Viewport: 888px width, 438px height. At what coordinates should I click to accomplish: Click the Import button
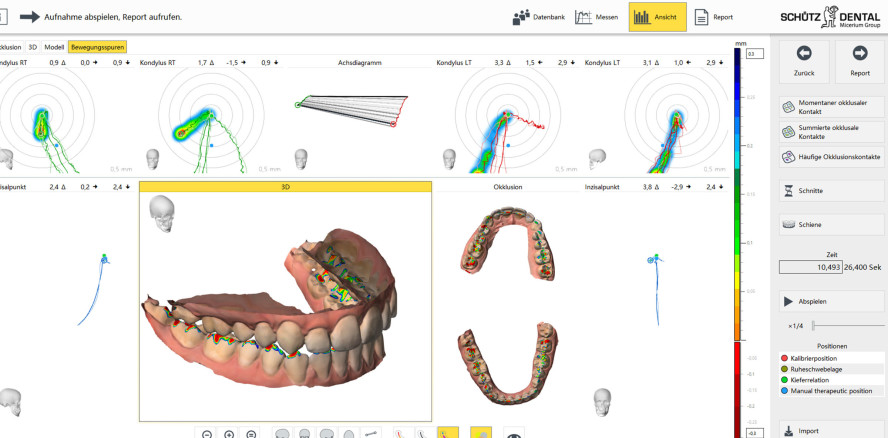tap(831, 431)
